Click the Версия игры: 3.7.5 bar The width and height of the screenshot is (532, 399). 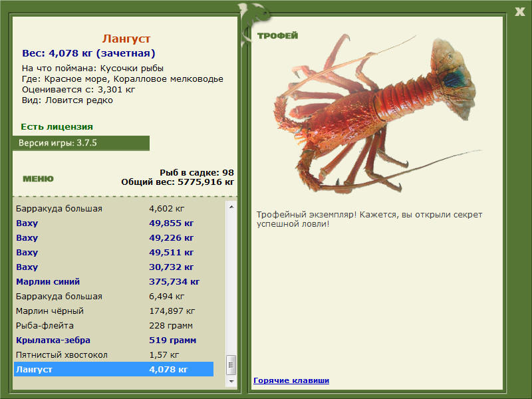click(x=80, y=143)
